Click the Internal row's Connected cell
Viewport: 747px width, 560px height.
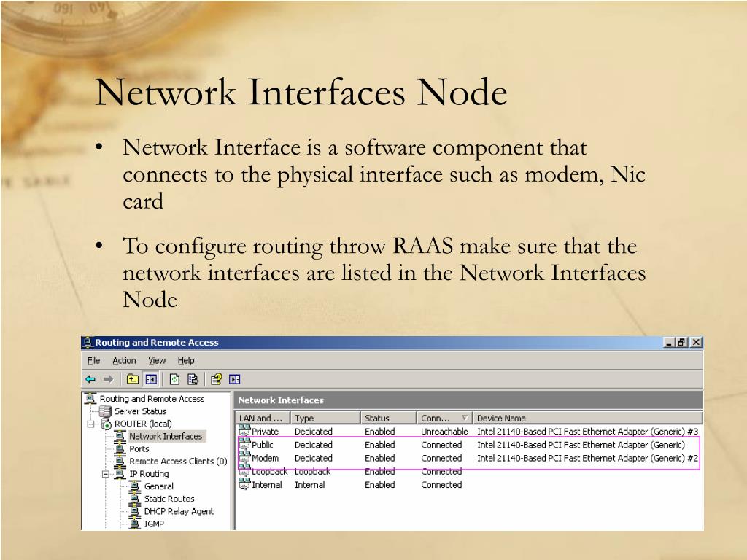pyautogui.click(x=441, y=485)
